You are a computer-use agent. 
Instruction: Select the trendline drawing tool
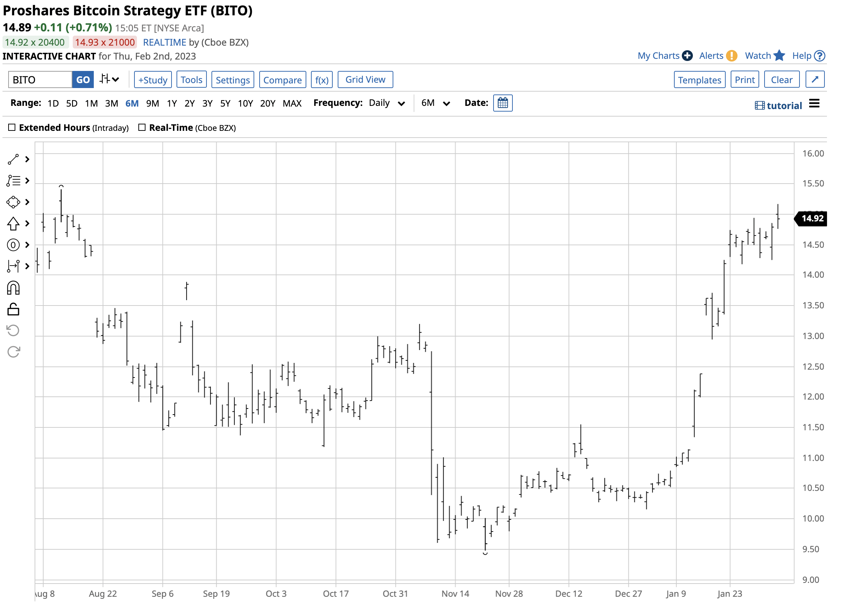tap(13, 159)
